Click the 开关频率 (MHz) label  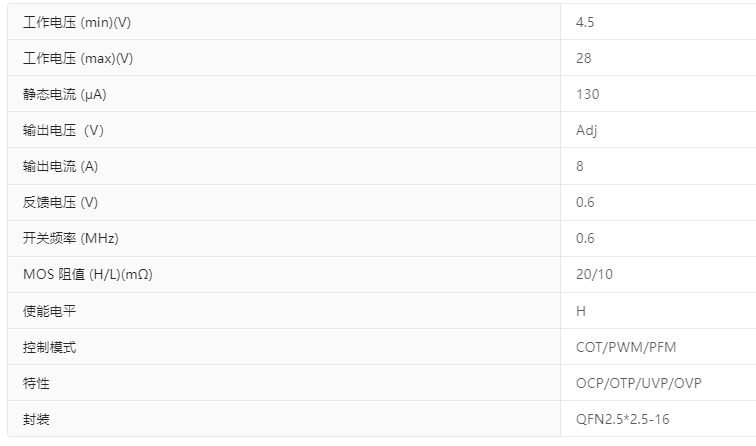(71, 238)
